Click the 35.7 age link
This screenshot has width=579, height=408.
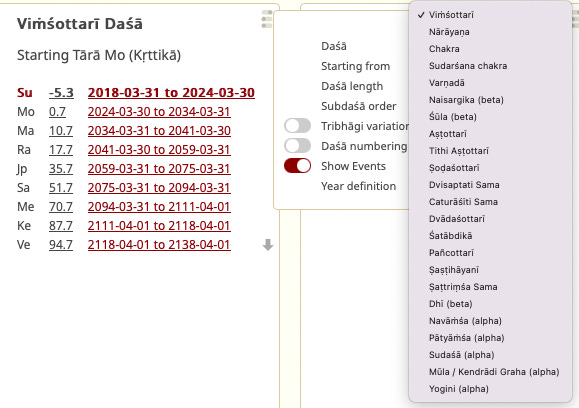point(61,169)
